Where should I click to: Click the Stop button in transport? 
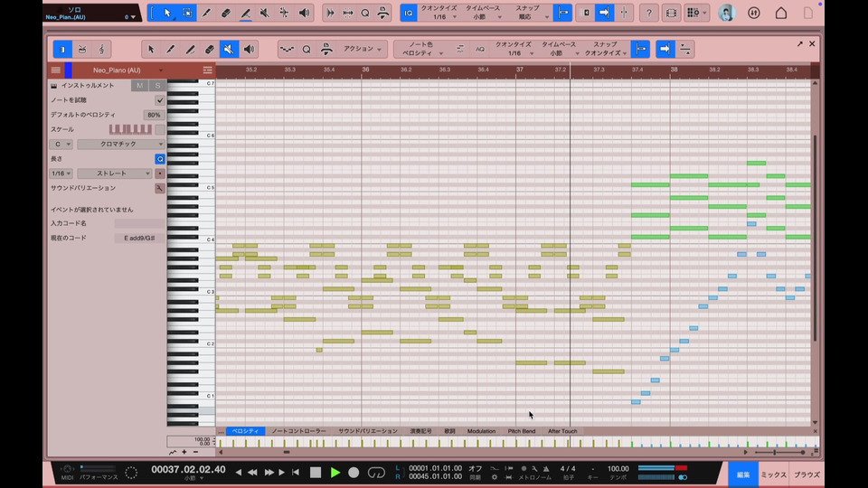click(316, 473)
